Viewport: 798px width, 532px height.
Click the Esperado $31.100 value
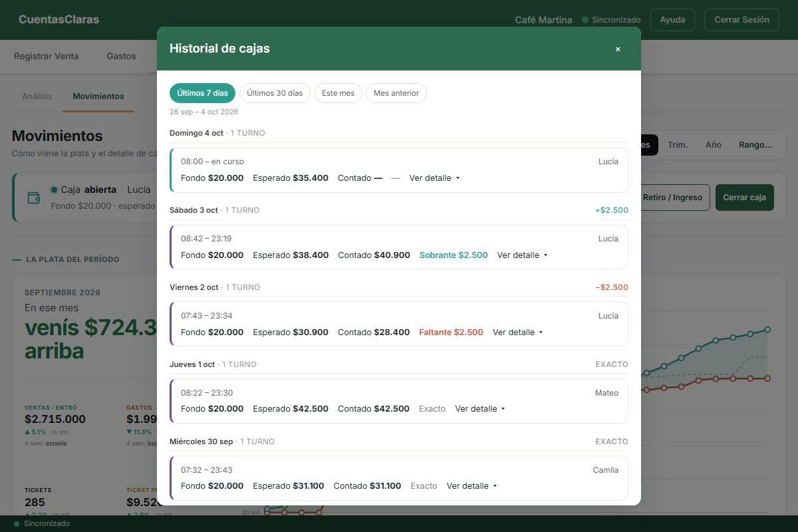(x=289, y=486)
